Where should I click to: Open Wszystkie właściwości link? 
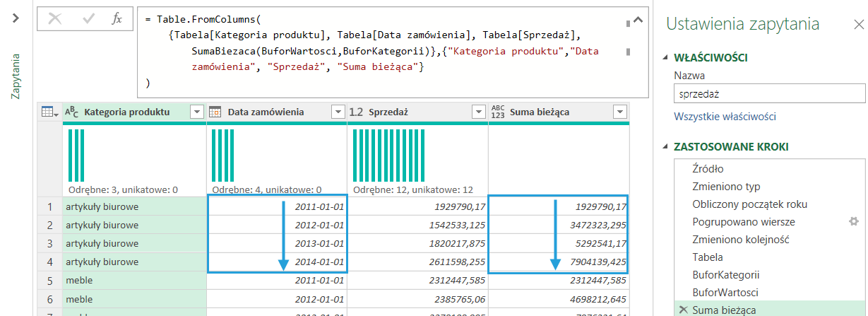pyautogui.click(x=725, y=117)
